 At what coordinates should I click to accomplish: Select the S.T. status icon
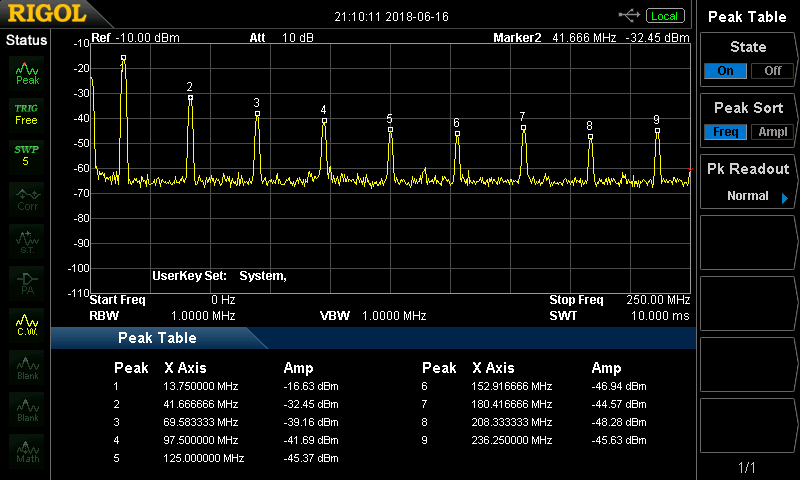point(27,240)
